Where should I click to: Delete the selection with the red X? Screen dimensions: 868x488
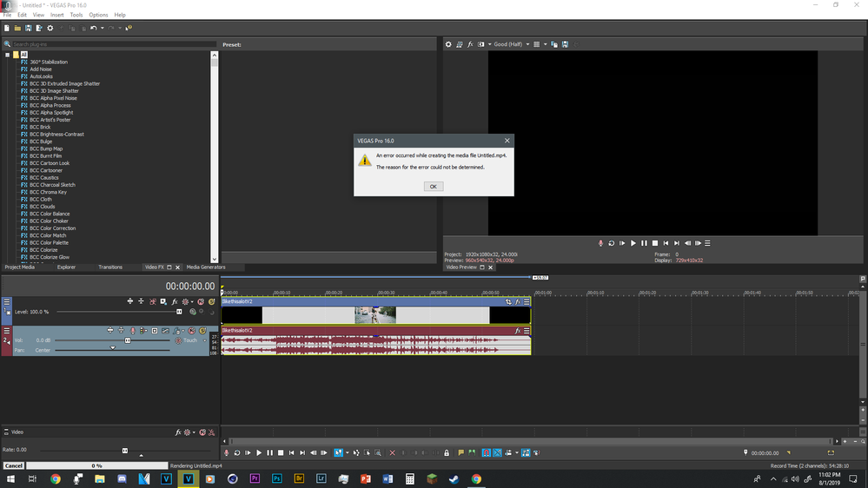coord(392,453)
